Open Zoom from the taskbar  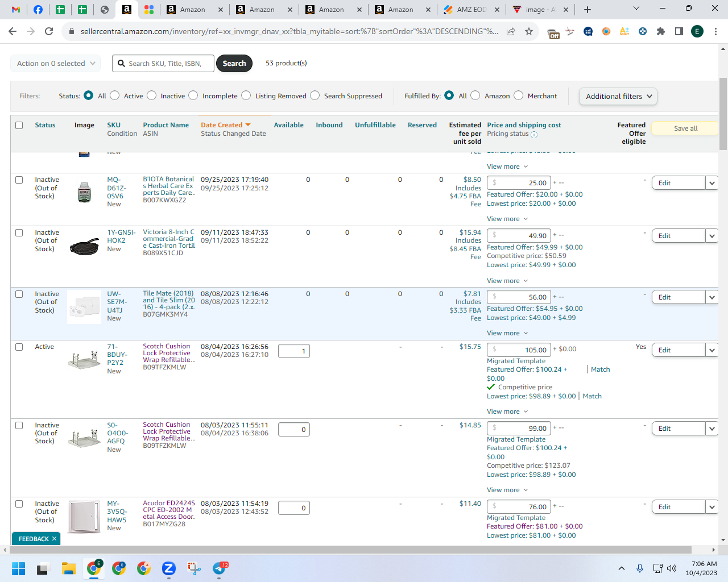(x=168, y=568)
